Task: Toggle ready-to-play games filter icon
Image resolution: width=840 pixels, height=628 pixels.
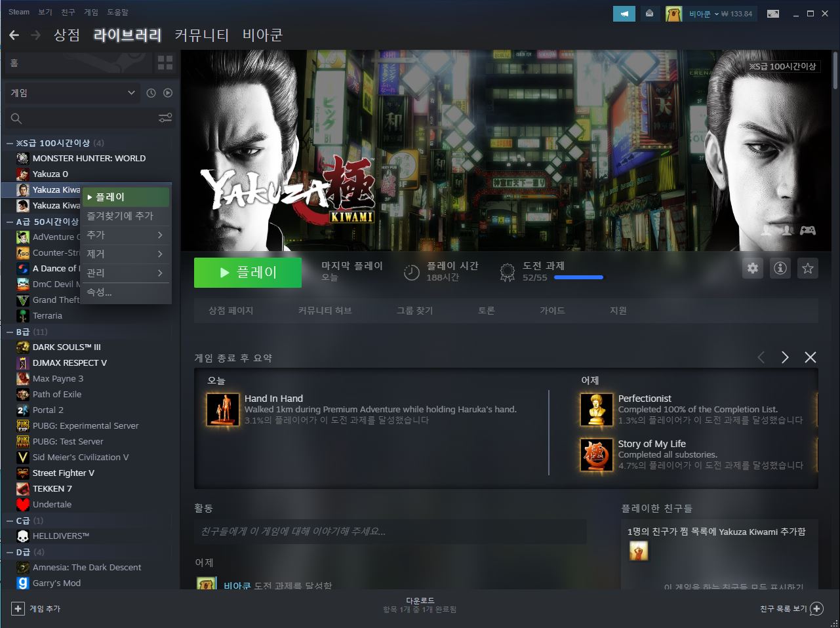Action: click(x=168, y=93)
